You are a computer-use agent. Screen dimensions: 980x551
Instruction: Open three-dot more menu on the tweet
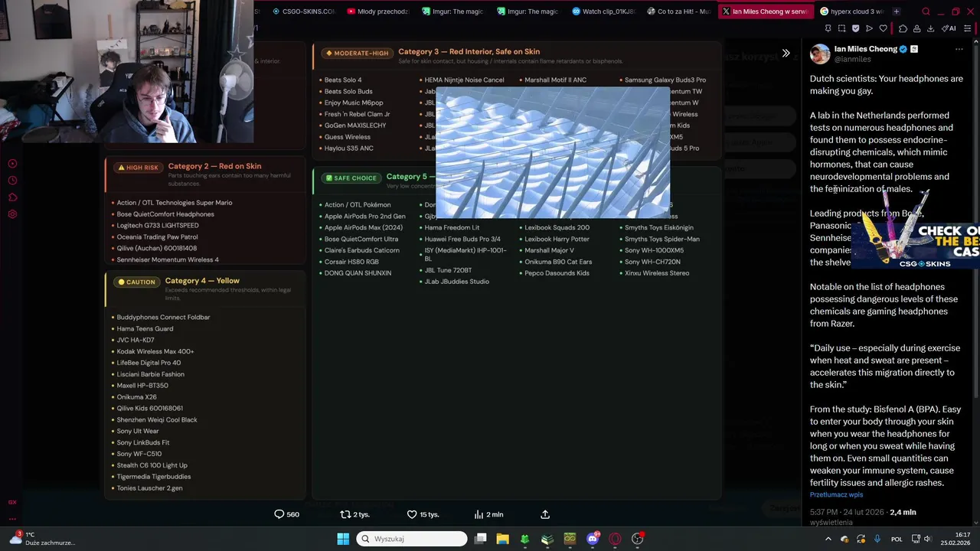tap(959, 49)
